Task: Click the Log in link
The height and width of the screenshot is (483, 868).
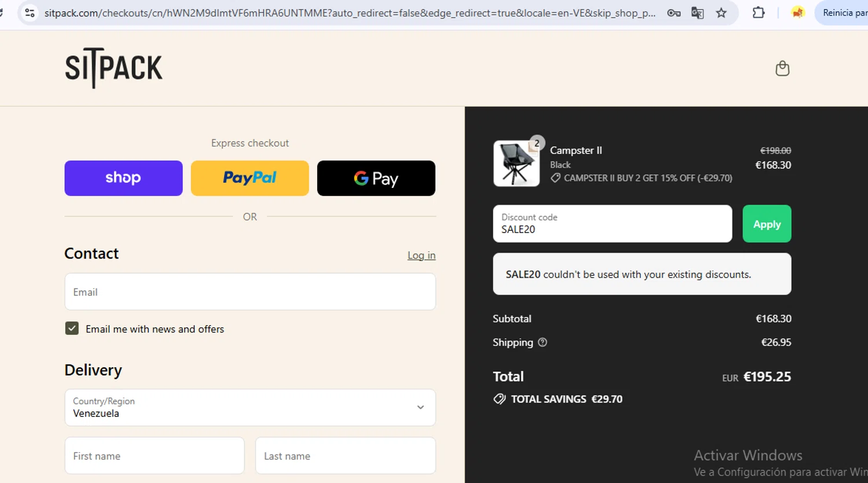Action: (421, 255)
